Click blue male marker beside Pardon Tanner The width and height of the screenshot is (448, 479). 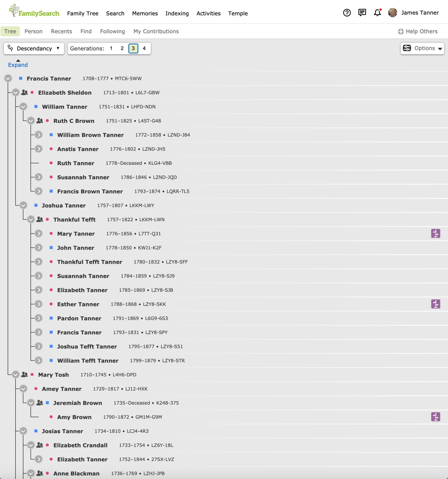[51, 318]
